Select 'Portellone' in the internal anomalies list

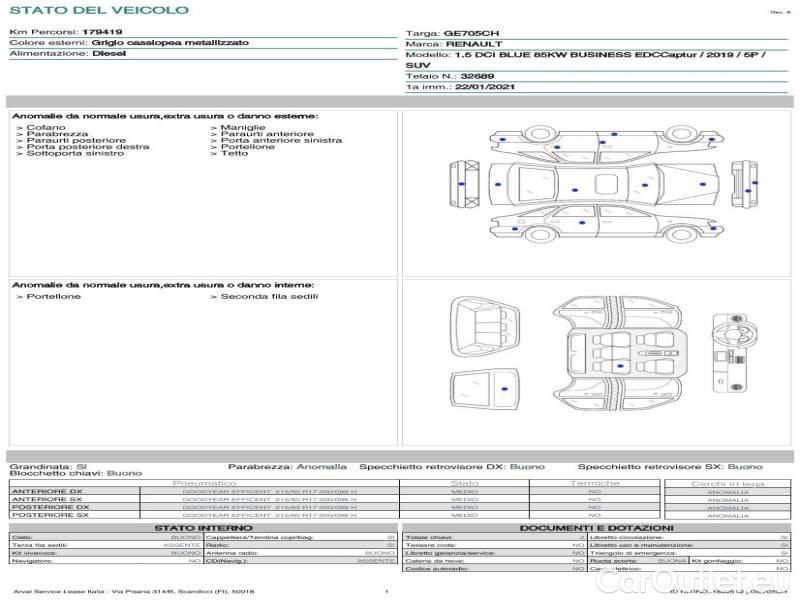54,296
